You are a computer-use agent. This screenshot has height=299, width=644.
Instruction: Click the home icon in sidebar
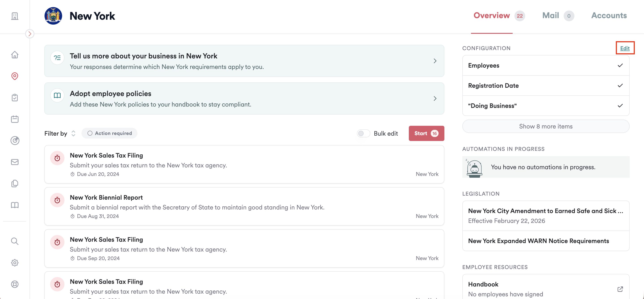15,55
